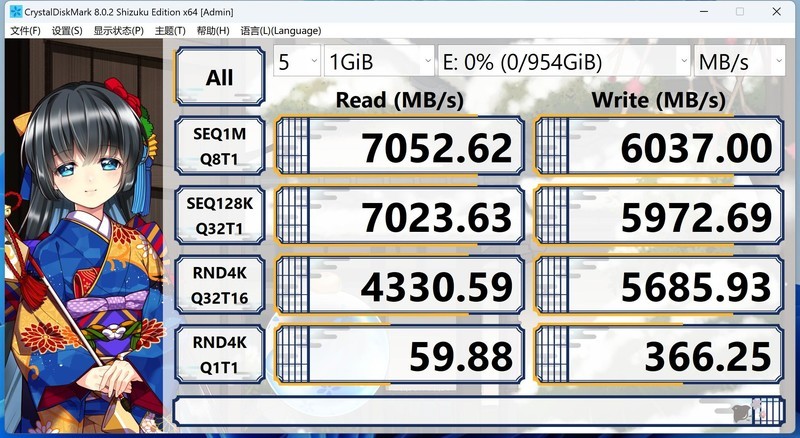Screen dimensions: 800x438
Task: Start the SEQ1M Q8T1 test
Action: (220, 146)
